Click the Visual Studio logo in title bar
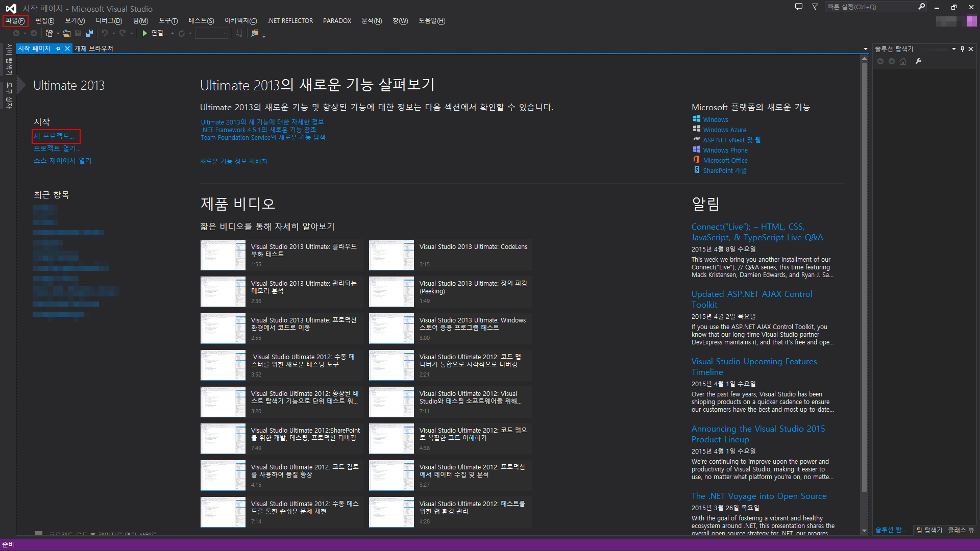The image size is (980, 551). [11, 8]
